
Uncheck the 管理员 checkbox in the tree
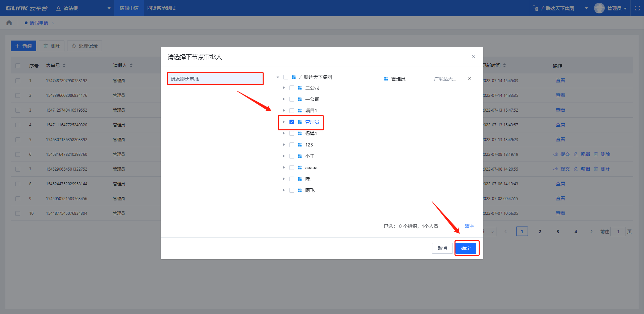[x=292, y=122]
